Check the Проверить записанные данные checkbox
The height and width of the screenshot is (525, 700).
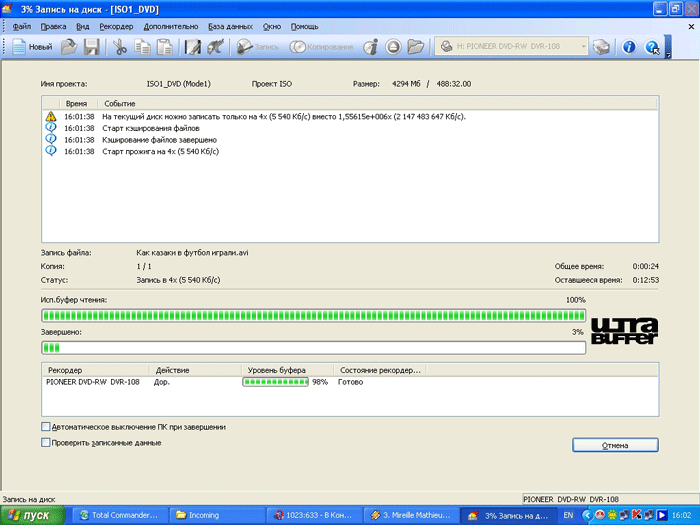click(x=46, y=442)
